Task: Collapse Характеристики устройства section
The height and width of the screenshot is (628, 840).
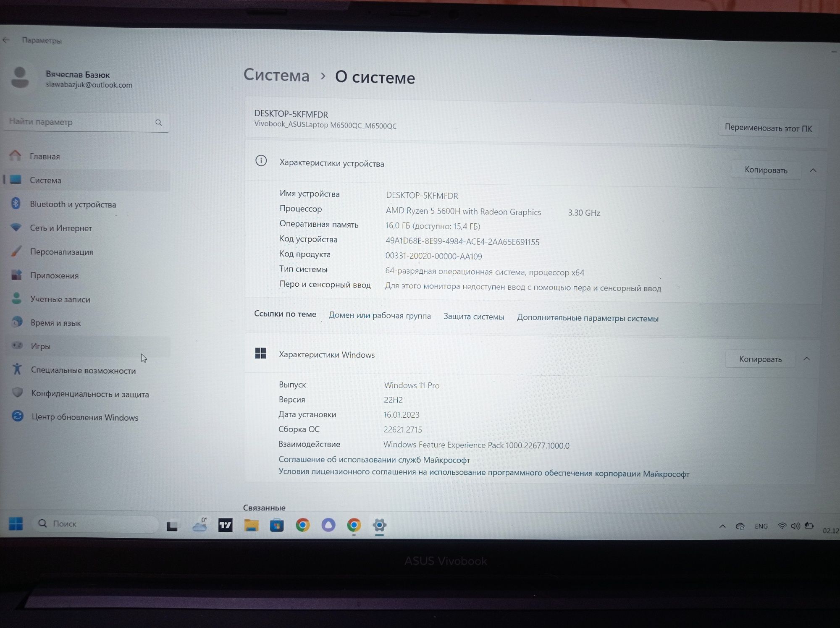Action: pyautogui.click(x=813, y=170)
